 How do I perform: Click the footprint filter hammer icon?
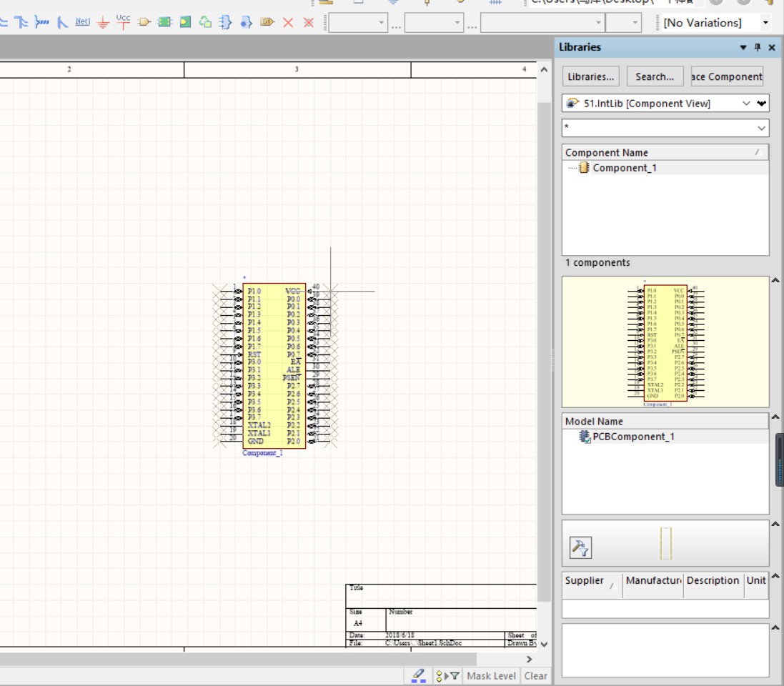580,547
